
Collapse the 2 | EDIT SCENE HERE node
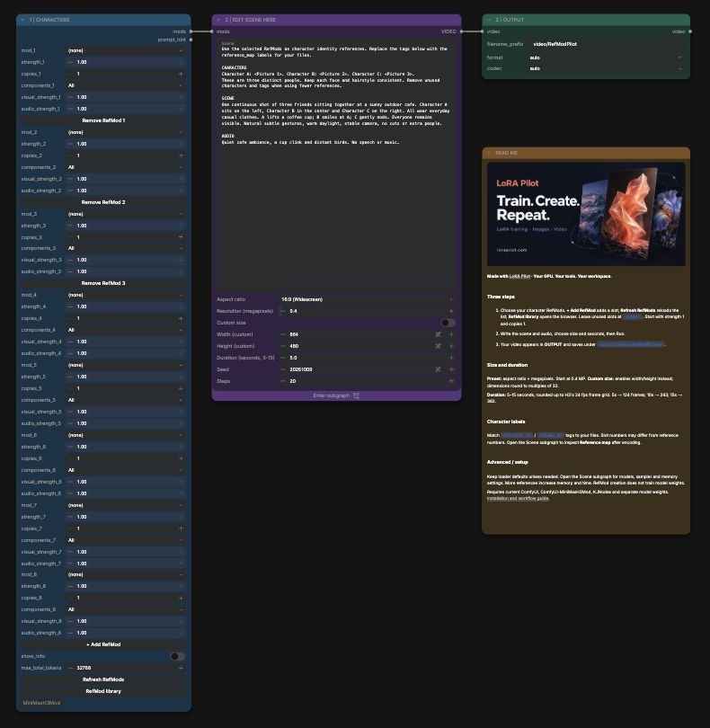(218, 20)
